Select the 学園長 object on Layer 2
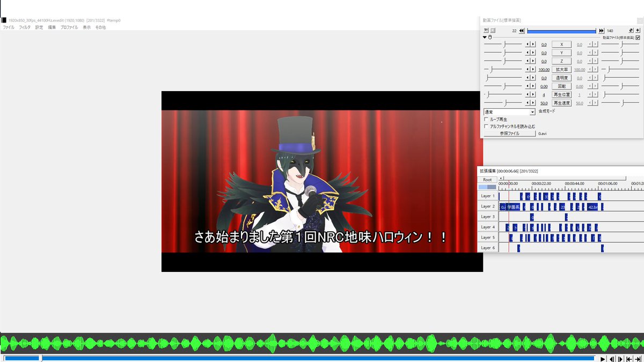This screenshot has width=644, height=362. click(x=513, y=207)
